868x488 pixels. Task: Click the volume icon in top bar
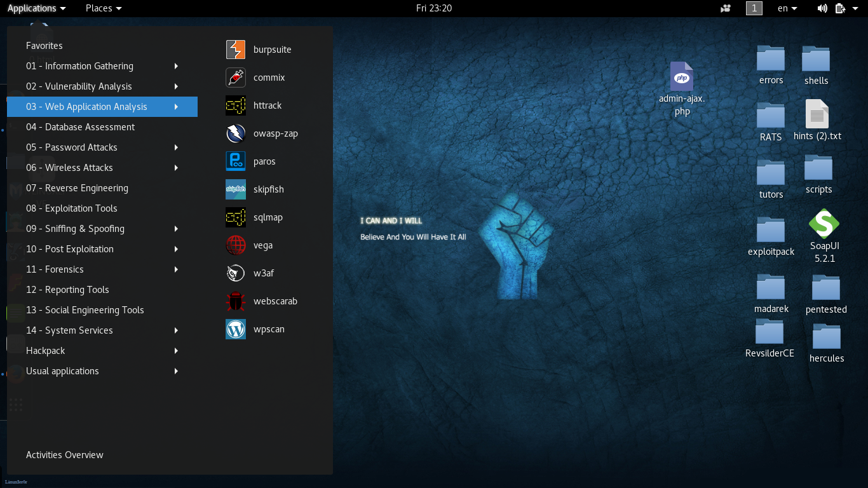pyautogui.click(x=822, y=8)
